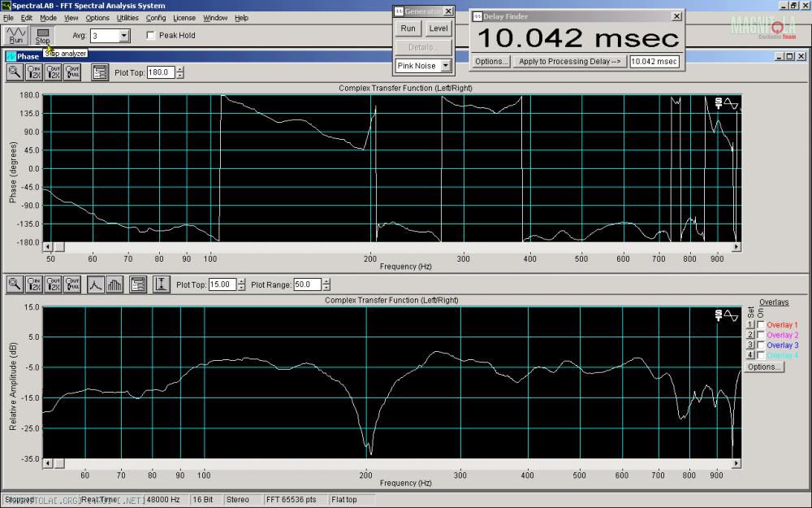Turn on Overlay 2 checkbox
812x508 pixels.
(761, 335)
